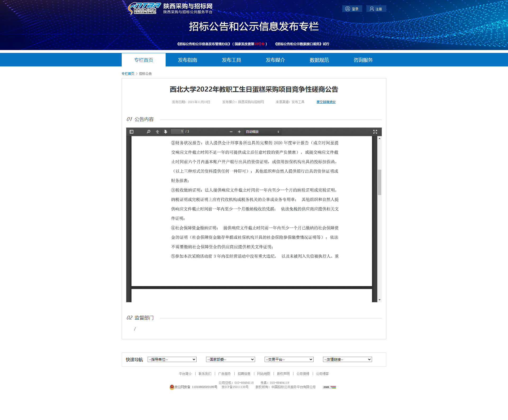
Task: Switch to the 发布指南 tab
Action: point(187,60)
